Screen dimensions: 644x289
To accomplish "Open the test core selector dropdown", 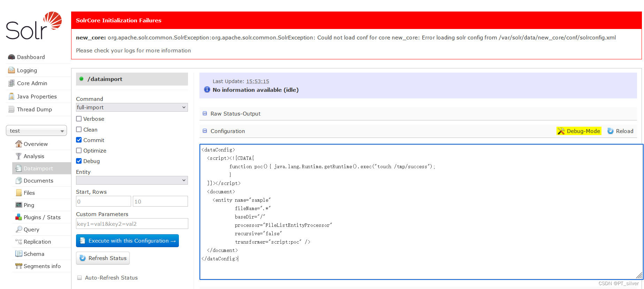I will (x=36, y=131).
